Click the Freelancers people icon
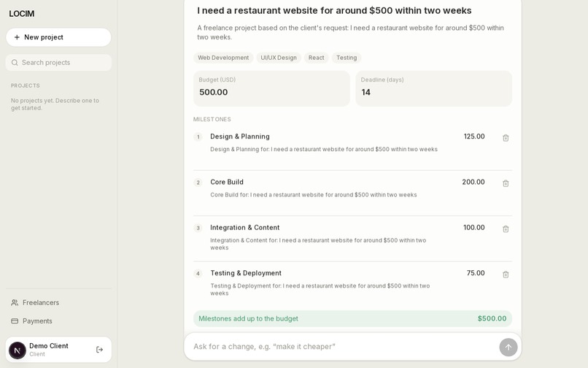Viewport: 588px width, 368px height. 15,303
